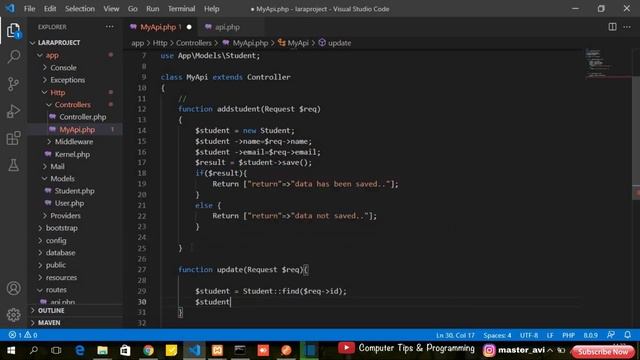640x360 pixels.
Task: Open the Help menu
Action: (x=211, y=9)
